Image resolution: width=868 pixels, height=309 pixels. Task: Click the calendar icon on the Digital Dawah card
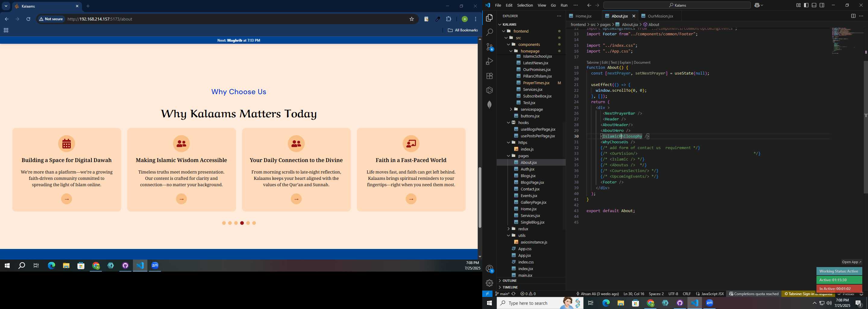(67, 144)
